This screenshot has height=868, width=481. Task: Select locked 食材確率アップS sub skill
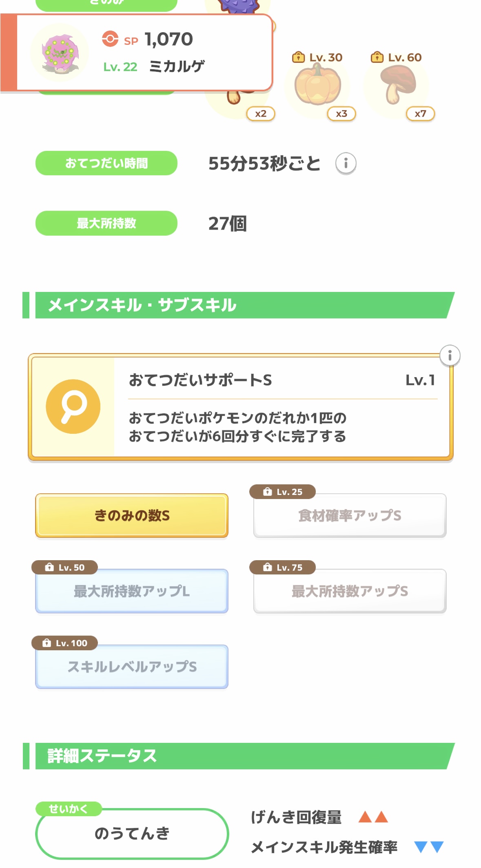(350, 516)
